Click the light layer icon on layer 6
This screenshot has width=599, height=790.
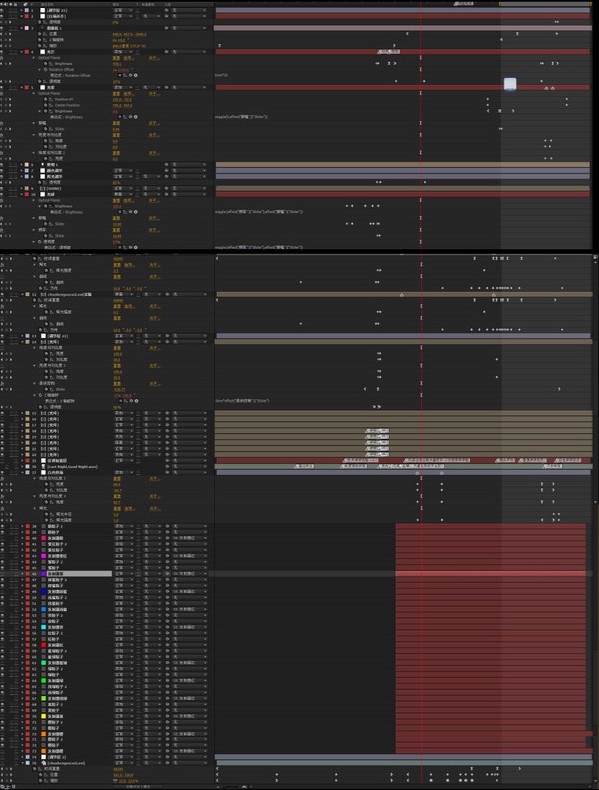tap(43, 165)
